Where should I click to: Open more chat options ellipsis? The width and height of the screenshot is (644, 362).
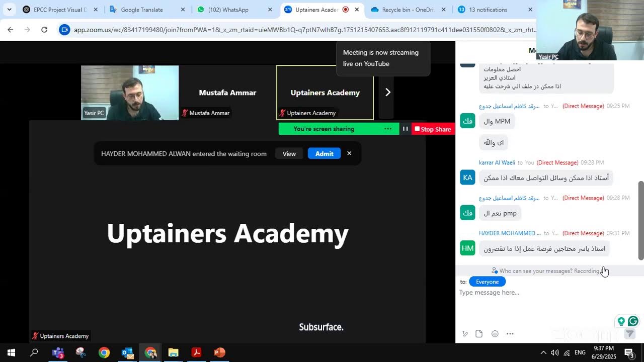(510, 334)
